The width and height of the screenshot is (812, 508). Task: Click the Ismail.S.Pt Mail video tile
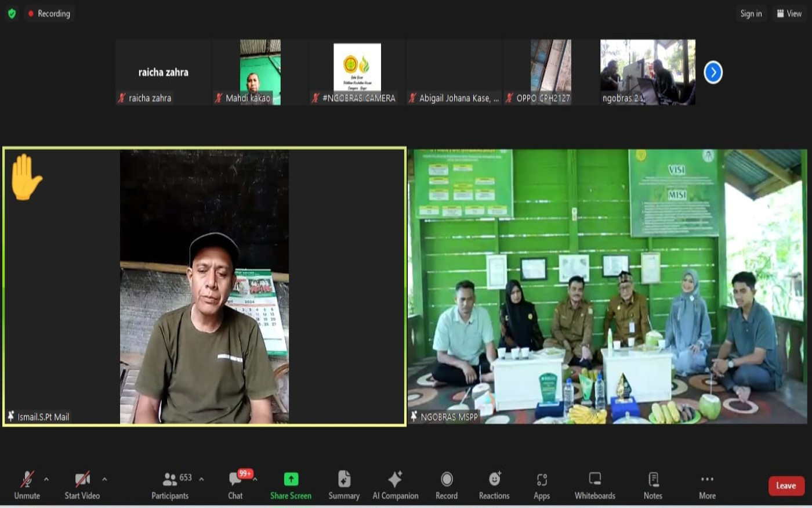(204, 287)
